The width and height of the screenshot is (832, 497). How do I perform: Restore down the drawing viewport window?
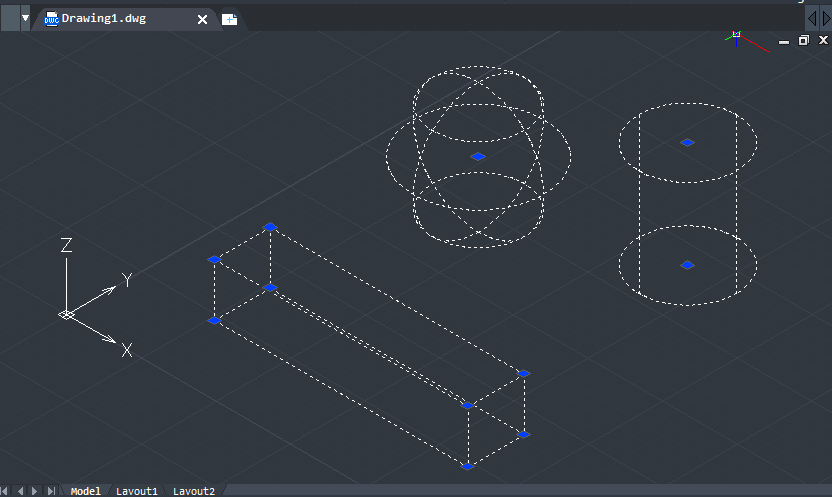click(804, 40)
